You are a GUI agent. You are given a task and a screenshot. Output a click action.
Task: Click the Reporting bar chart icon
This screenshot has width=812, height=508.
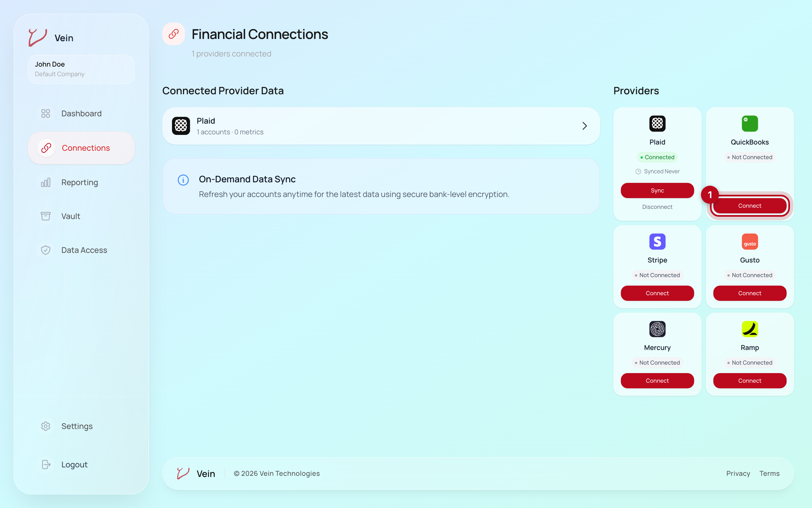click(46, 182)
